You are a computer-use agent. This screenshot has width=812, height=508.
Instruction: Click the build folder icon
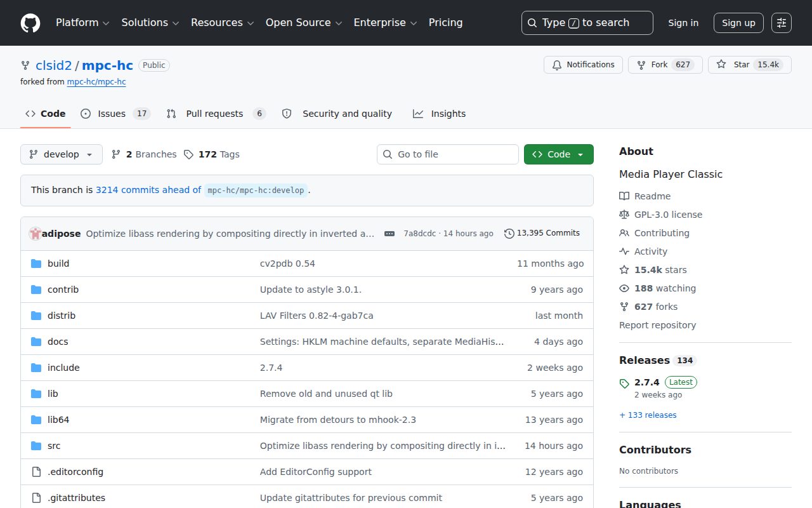[x=36, y=264]
